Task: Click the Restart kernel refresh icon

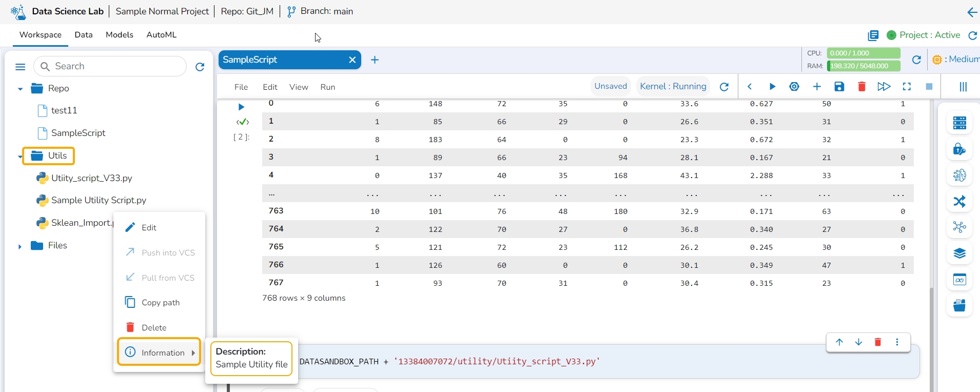Action: click(x=724, y=87)
